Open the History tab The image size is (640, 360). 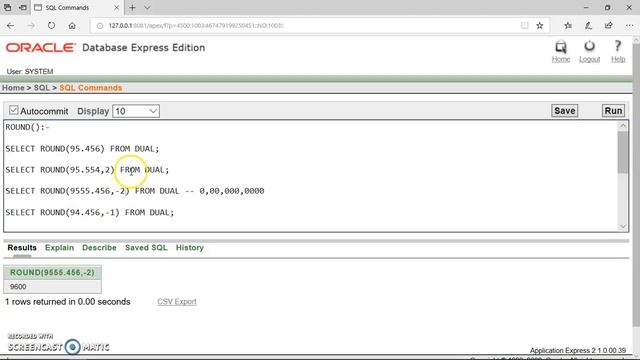pyautogui.click(x=190, y=248)
